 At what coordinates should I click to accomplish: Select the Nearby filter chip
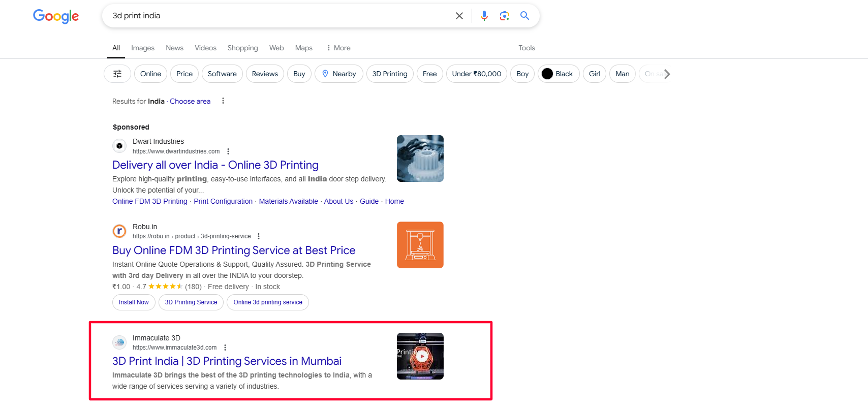click(x=339, y=74)
